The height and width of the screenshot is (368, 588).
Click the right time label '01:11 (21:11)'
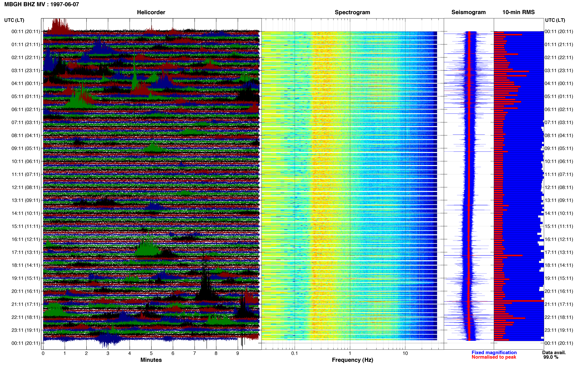pyautogui.click(x=559, y=45)
